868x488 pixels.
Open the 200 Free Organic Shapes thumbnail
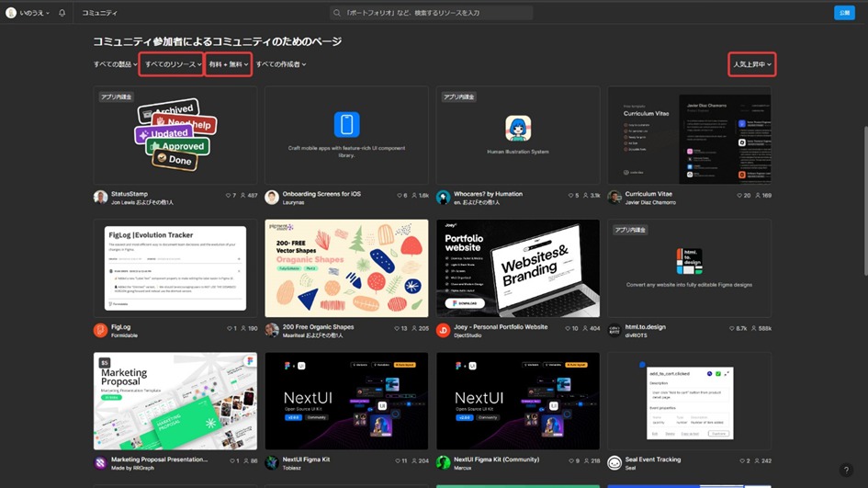click(x=346, y=268)
